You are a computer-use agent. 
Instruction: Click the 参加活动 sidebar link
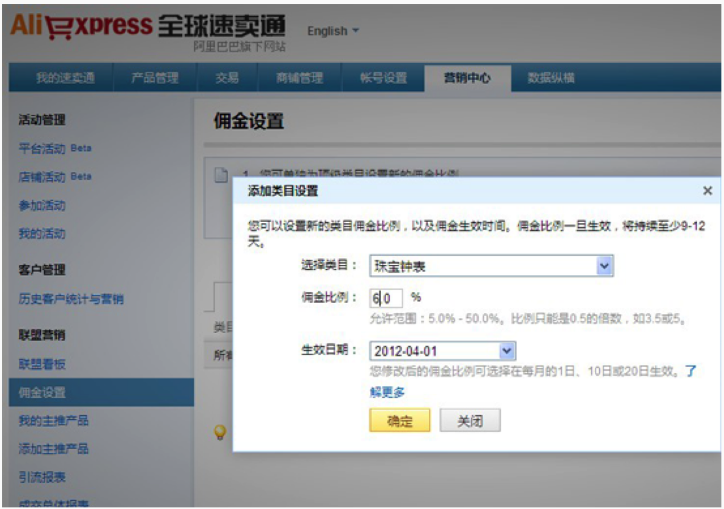(x=42, y=205)
